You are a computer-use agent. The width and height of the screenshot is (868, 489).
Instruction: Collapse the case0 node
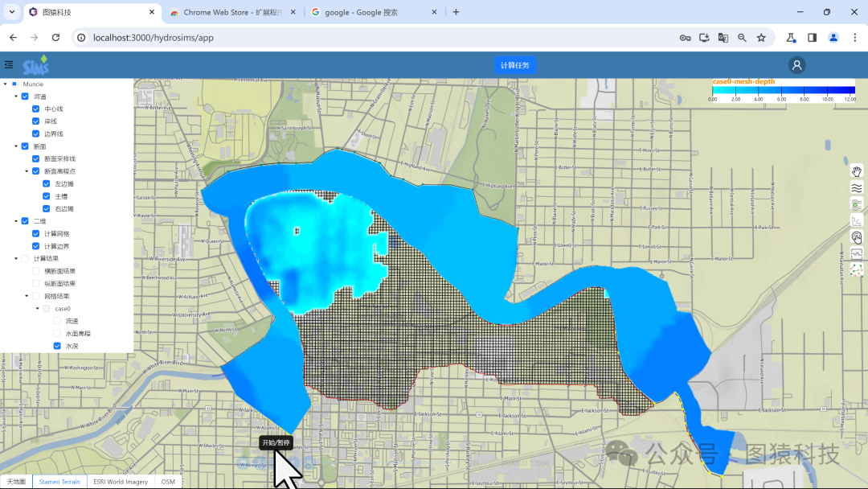[38, 309]
